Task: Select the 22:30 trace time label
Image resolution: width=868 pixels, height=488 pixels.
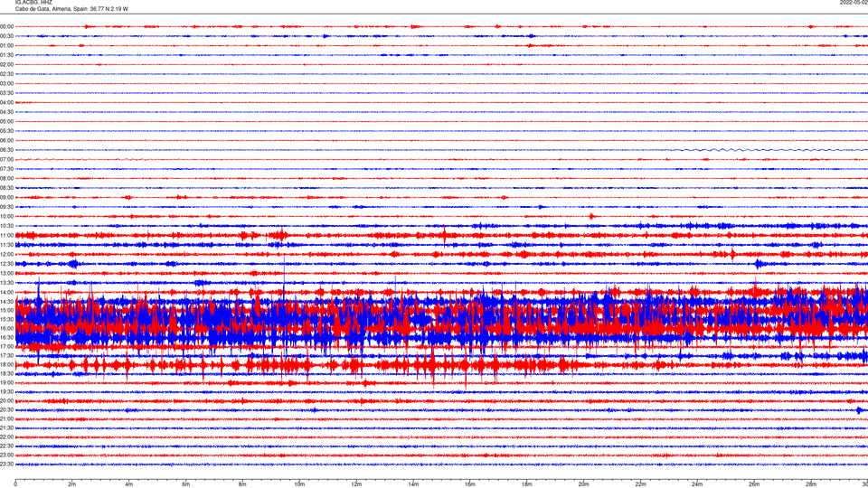Action: pos(6,446)
